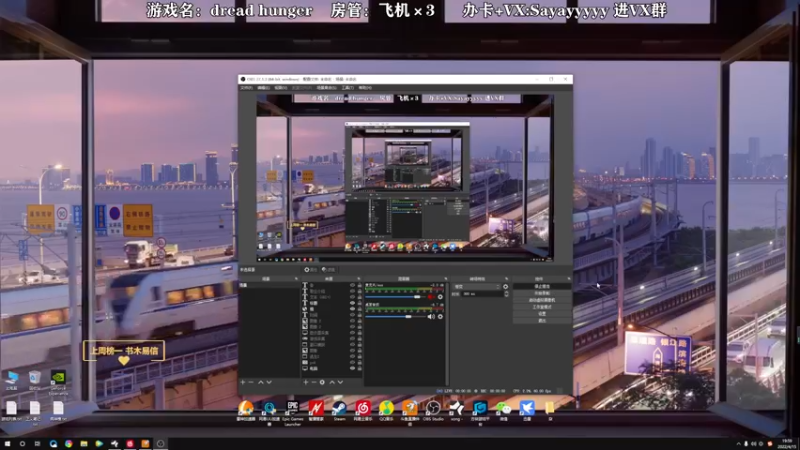
Task: Unmute the microphone (red speaker icon)
Action: tap(432, 297)
